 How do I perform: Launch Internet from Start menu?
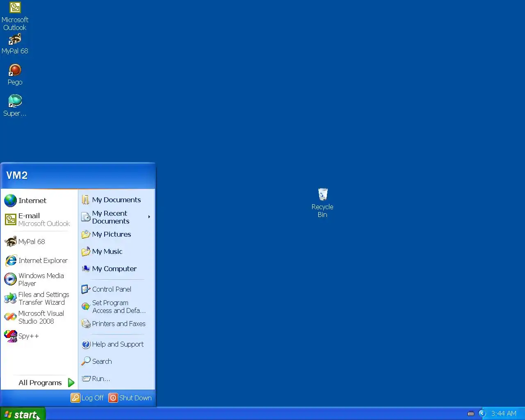click(39, 201)
